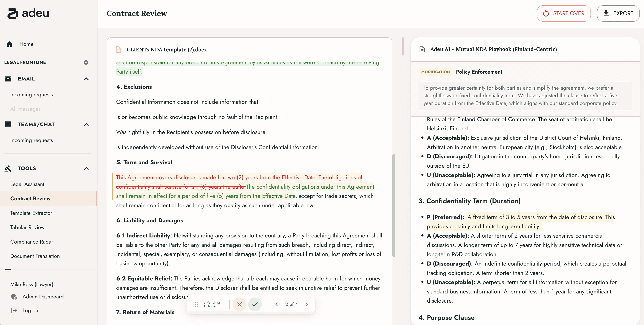Go to next change with right arrow
The width and height of the screenshot is (644, 325).
(307, 304)
